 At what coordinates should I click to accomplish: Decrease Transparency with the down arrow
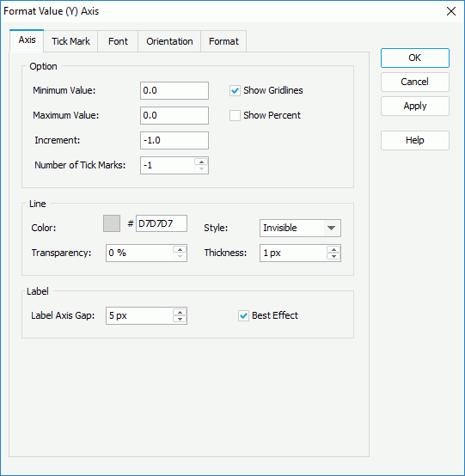[180, 257]
